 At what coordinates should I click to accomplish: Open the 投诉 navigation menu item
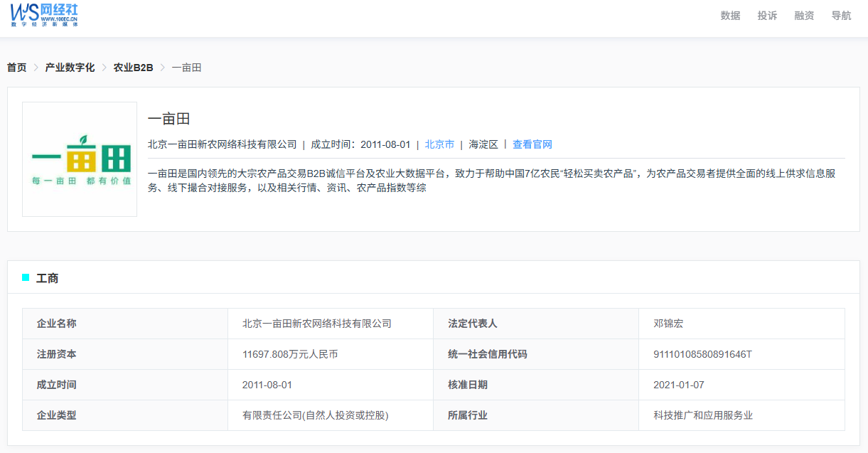pos(767,16)
